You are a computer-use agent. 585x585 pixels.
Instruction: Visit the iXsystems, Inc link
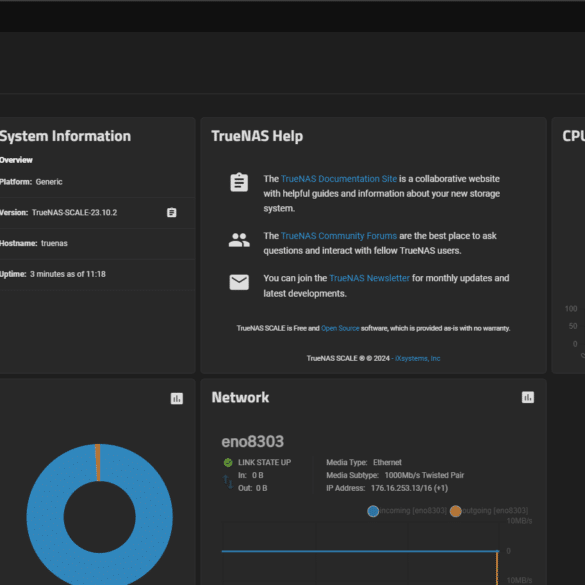(417, 359)
